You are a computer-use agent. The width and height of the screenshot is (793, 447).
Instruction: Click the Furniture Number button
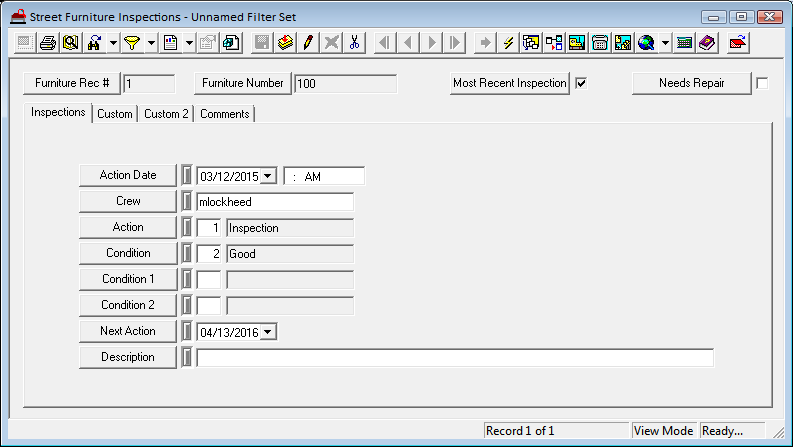tap(243, 83)
